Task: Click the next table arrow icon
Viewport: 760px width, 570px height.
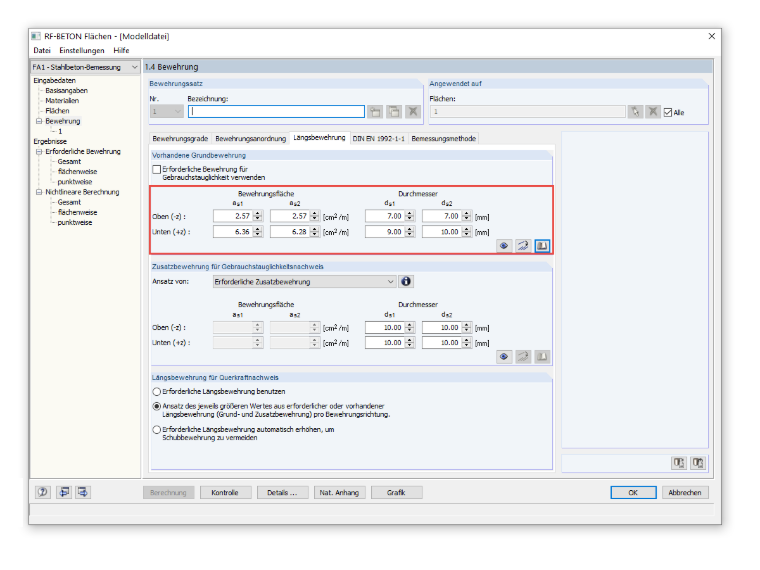Action: coord(83,492)
